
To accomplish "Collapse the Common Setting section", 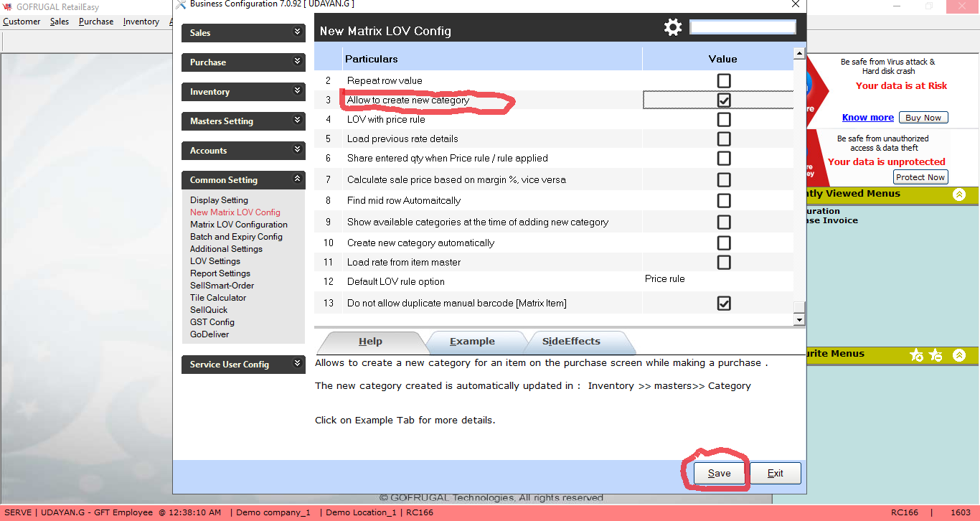I will (243, 180).
